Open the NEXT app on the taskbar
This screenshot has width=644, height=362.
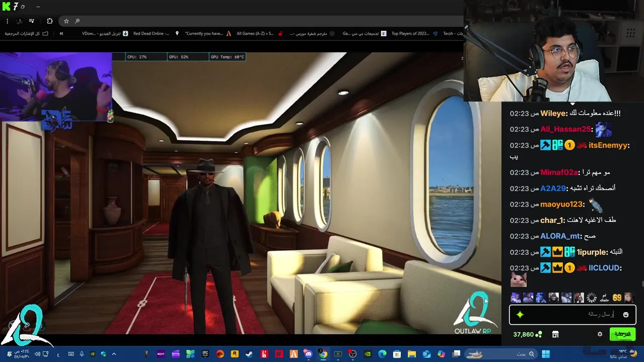(161, 354)
